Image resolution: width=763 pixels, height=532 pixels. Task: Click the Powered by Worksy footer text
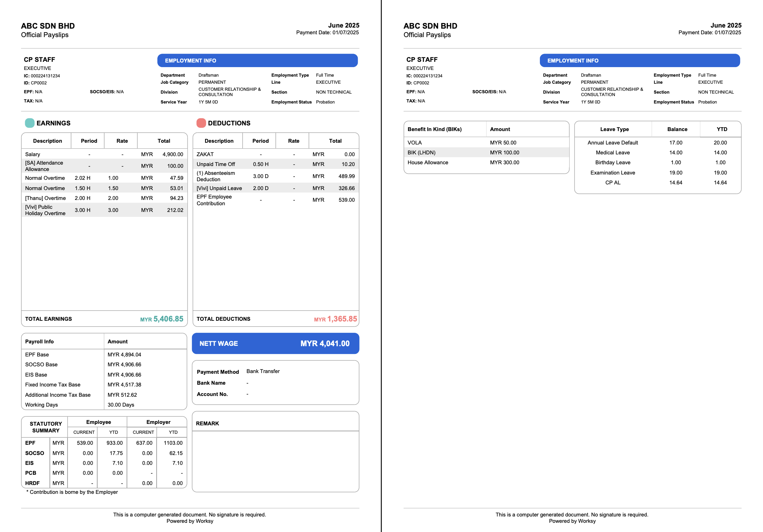[x=190, y=521]
